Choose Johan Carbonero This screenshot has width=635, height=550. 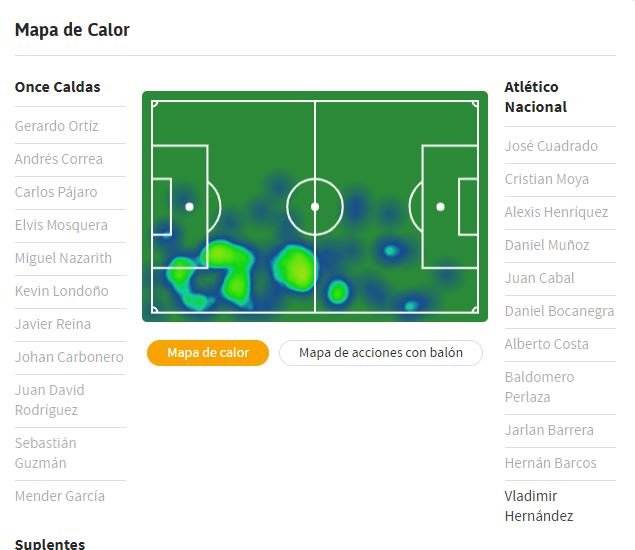(69, 357)
